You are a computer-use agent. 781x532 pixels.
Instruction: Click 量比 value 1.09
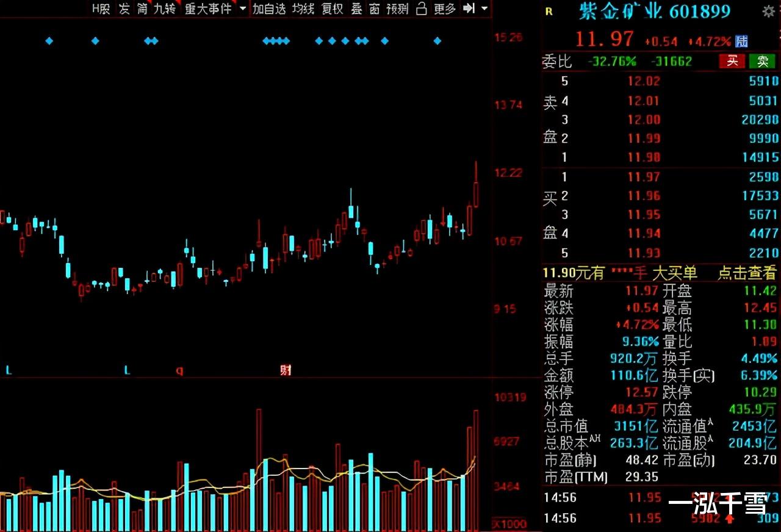tap(765, 342)
